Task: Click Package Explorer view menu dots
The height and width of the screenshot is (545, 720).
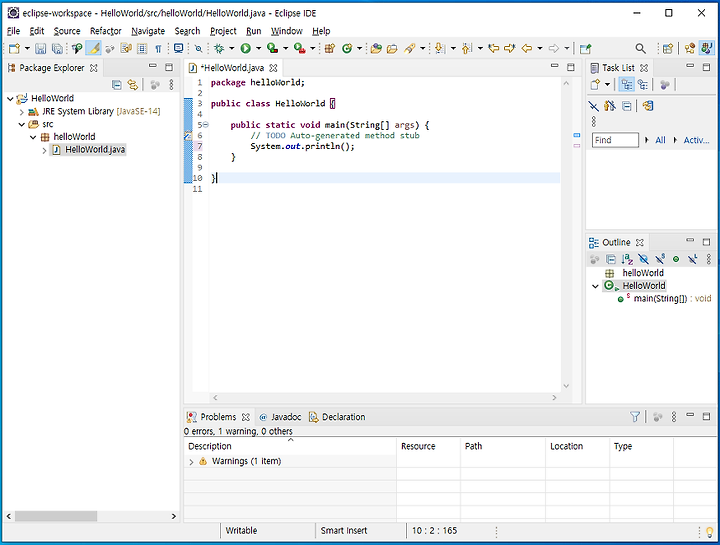Action: tap(171, 84)
